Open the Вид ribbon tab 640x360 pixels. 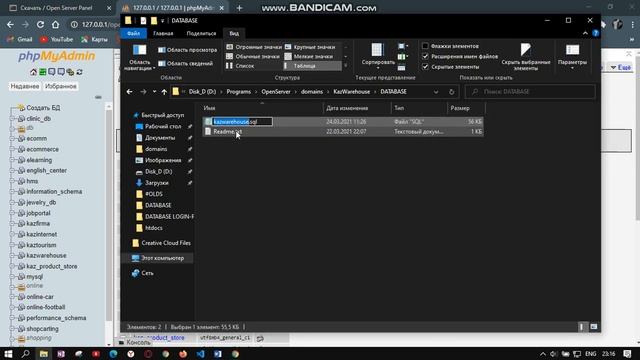(234, 33)
